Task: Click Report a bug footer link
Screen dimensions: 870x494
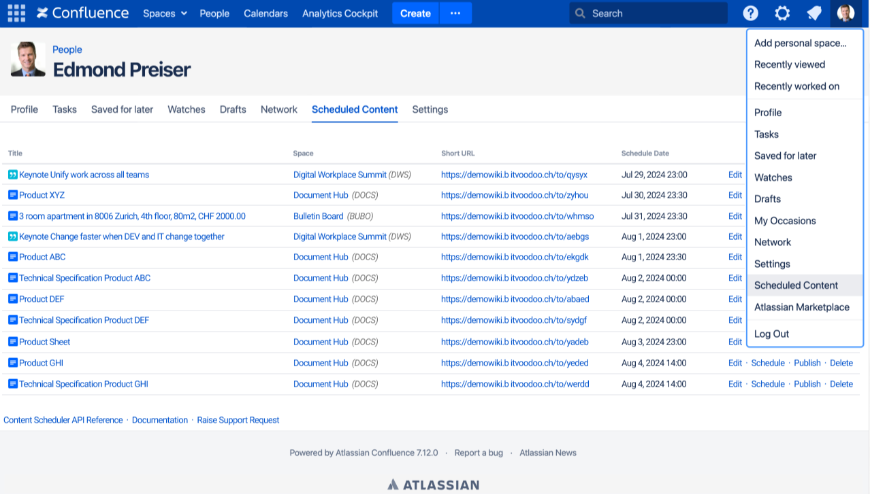Action: (x=479, y=453)
